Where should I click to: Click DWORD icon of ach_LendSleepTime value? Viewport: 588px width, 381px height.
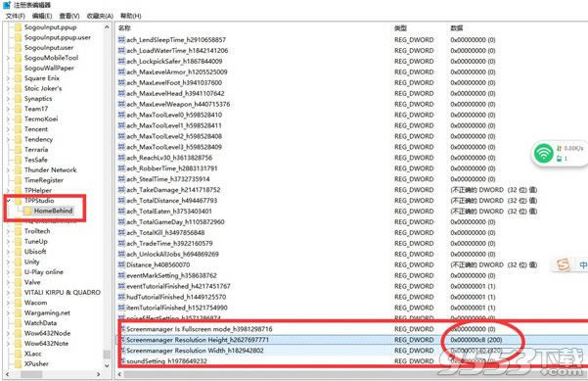pyautogui.click(x=121, y=39)
